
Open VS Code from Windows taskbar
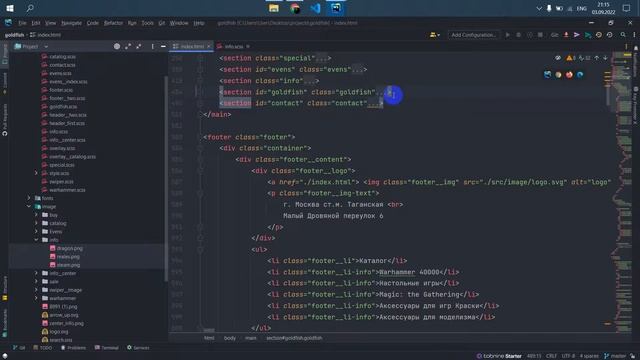pos(316,8)
